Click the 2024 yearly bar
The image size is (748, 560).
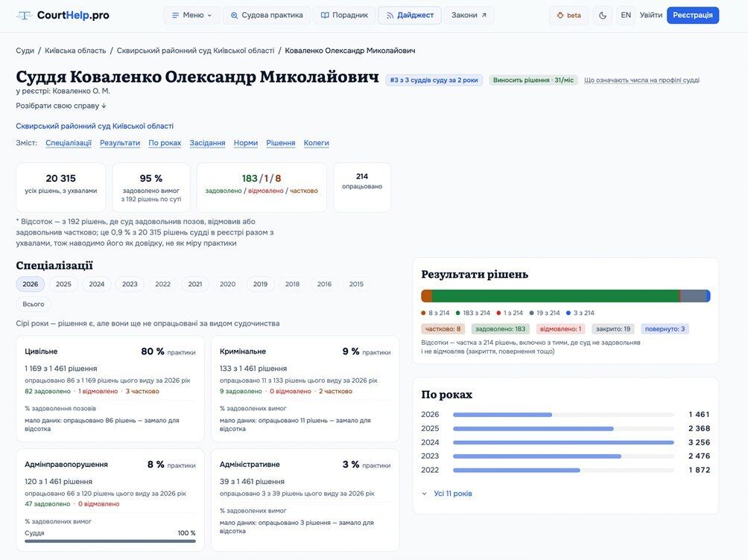pos(563,442)
